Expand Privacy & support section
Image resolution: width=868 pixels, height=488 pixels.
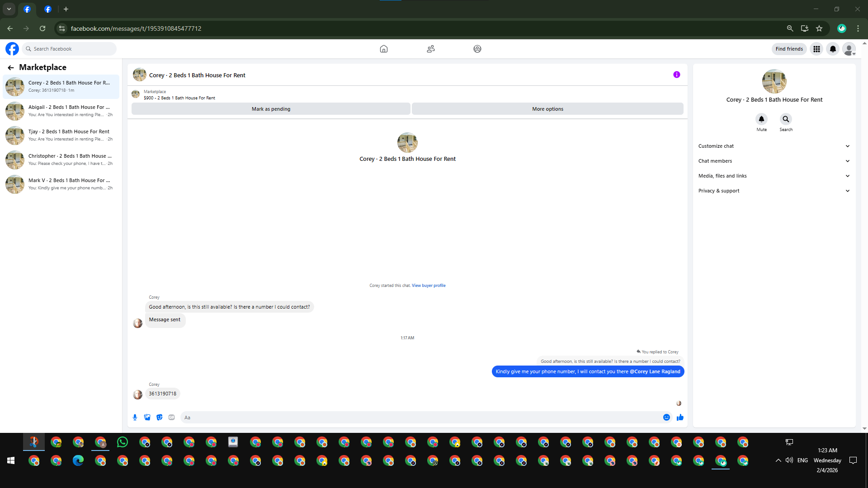pyautogui.click(x=774, y=191)
